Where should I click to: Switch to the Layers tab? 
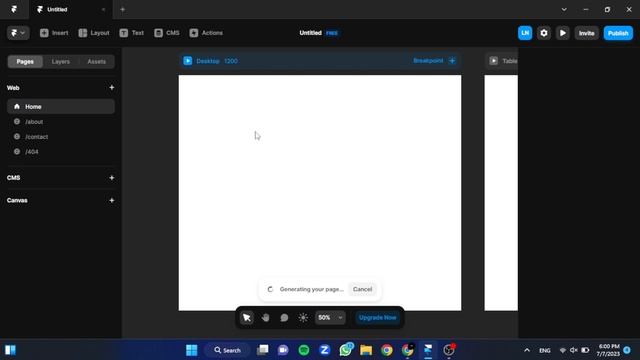point(60,62)
